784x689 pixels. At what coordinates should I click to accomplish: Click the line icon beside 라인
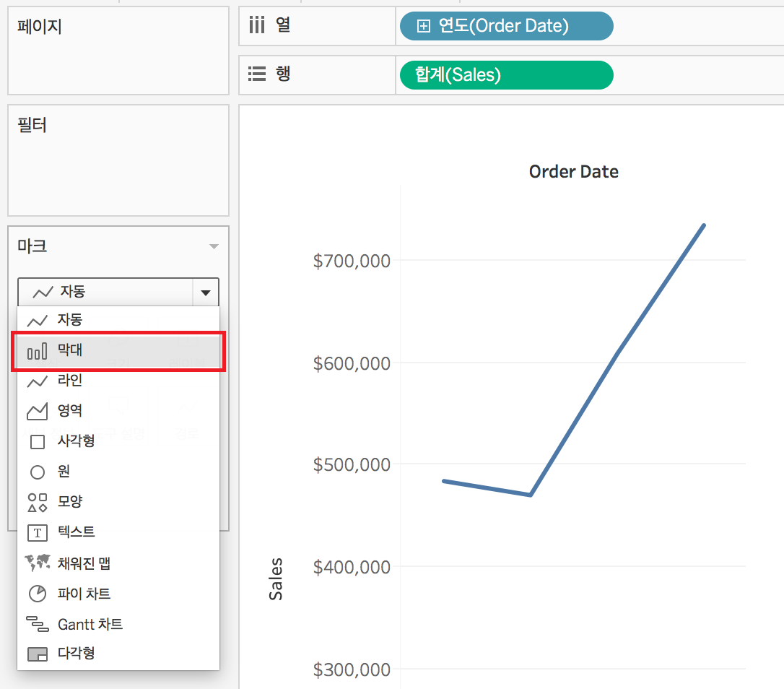[37, 382]
